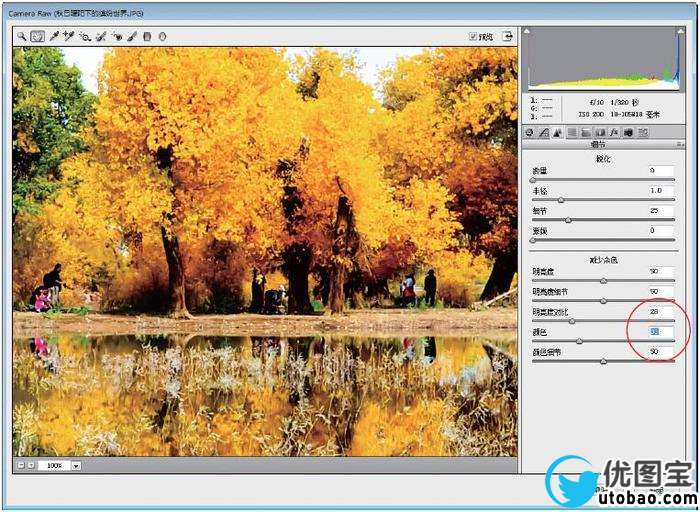Click the 100% zoom level field
700x512 pixels.
click(x=54, y=466)
